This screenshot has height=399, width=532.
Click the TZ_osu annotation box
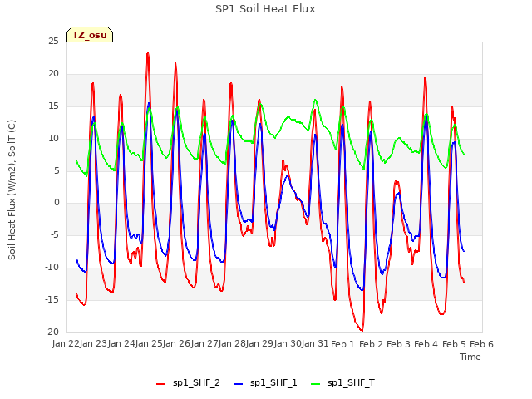click(90, 35)
